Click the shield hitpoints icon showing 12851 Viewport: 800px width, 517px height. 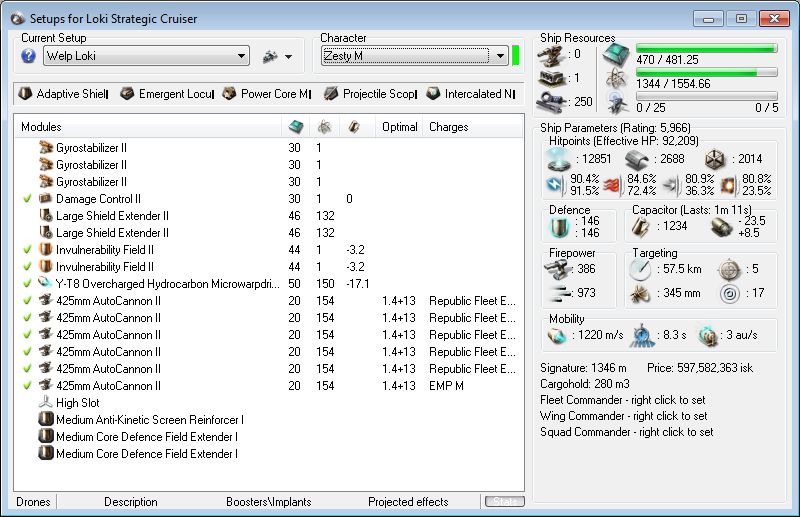558,159
